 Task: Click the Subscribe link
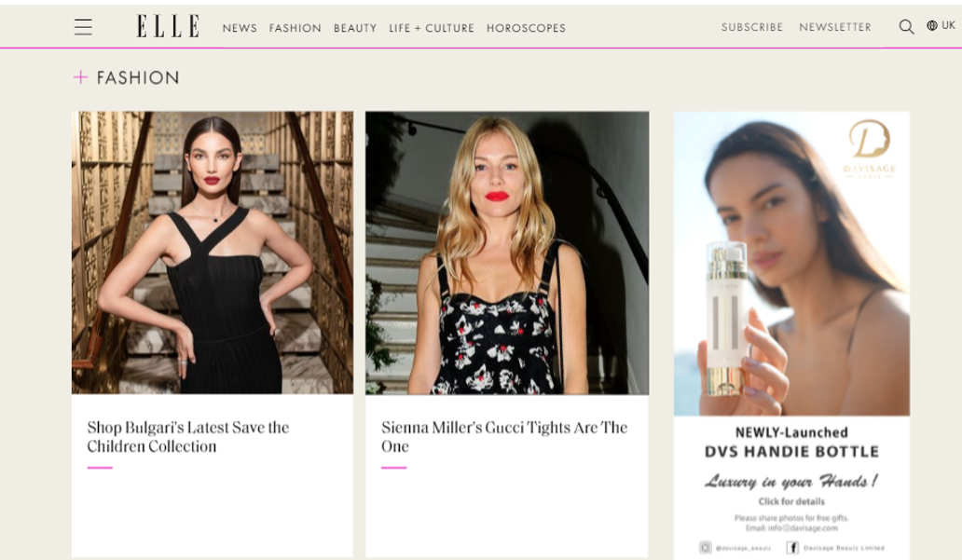pyautogui.click(x=752, y=27)
